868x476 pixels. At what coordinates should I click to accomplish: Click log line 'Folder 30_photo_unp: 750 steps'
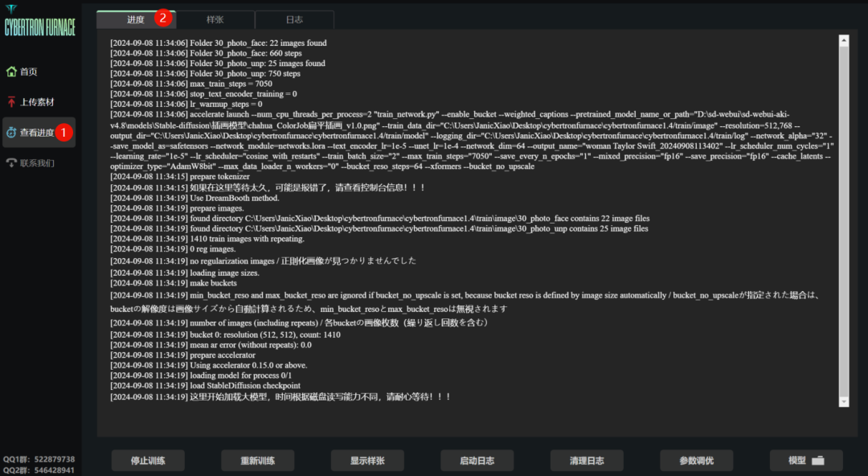coord(206,74)
